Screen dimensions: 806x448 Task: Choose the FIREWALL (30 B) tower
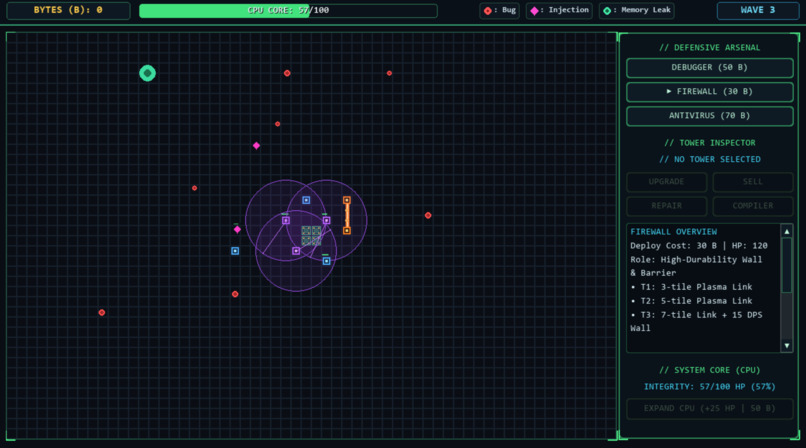click(x=709, y=92)
